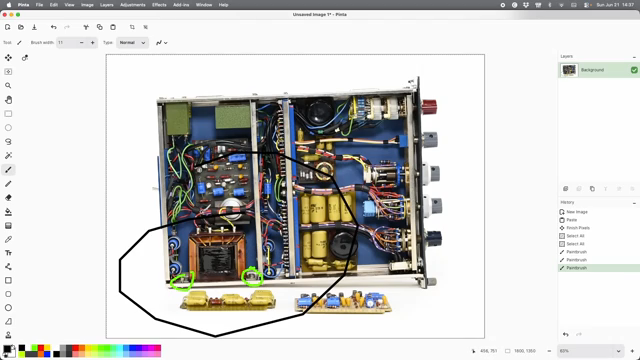Viewport: 640px width, 360px height.
Task: Select the Paintbrush tool
Action: [x=8, y=170]
